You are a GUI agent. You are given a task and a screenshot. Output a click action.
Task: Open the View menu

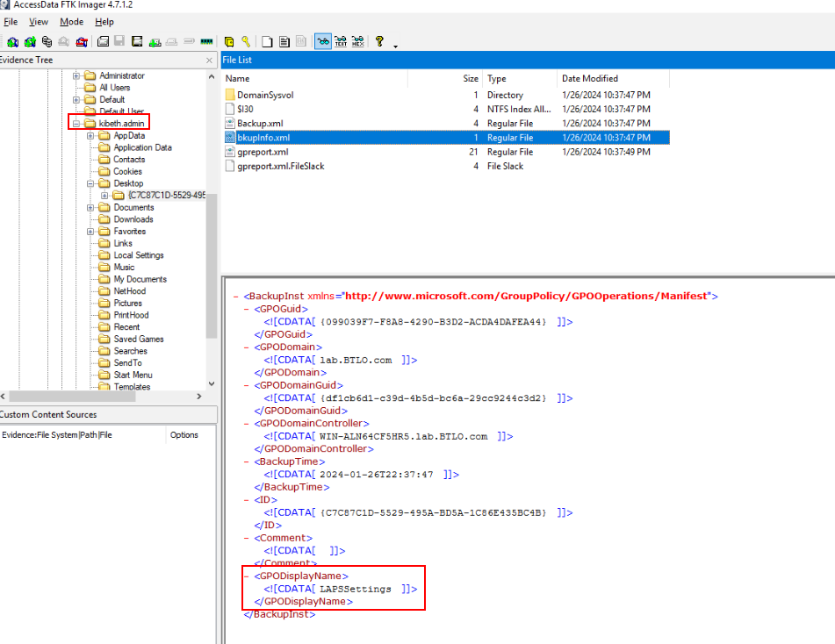tap(39, 22)
